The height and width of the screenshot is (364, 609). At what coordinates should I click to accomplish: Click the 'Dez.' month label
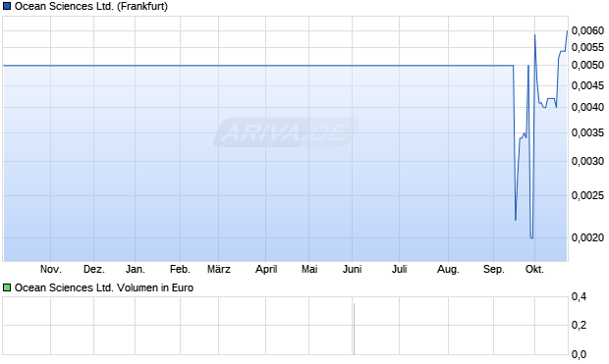pos(94,269)
